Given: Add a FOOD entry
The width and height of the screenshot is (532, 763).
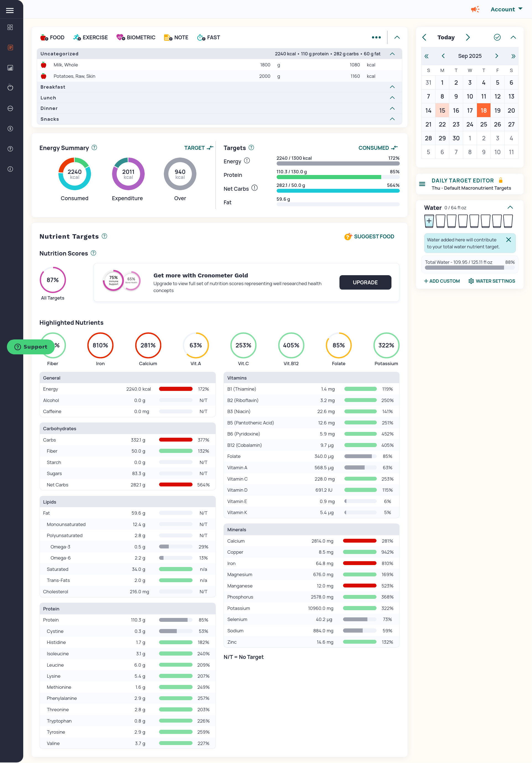Looking at the screenshot, I should pyautogui.click(x=52, y=38).
